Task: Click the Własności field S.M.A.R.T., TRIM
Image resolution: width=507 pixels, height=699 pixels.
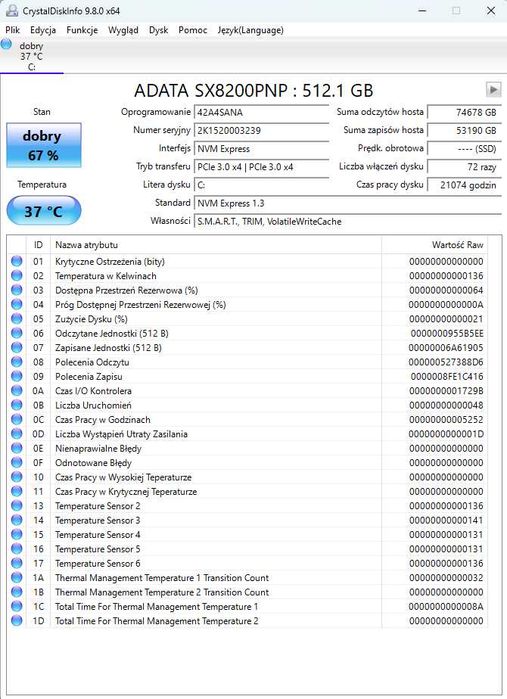Action: 348,222
